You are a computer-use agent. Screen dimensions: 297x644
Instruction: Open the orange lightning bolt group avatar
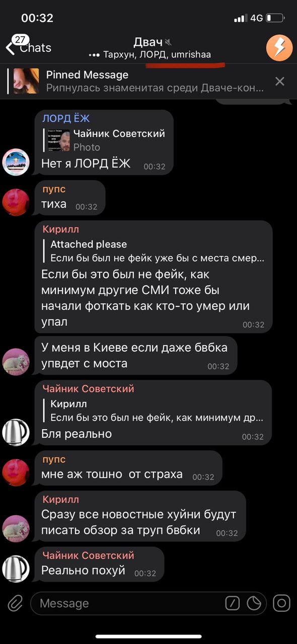click(x=278, y=48)
